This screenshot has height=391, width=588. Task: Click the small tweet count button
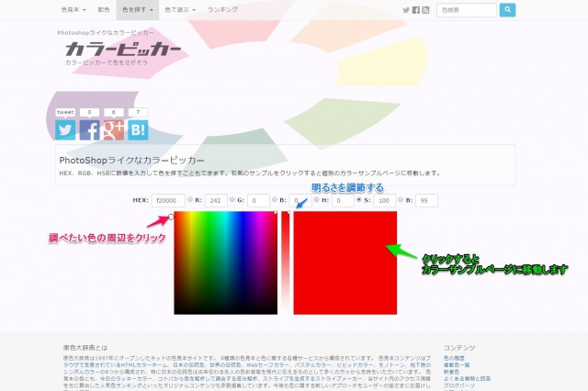[x=65, y=112]
